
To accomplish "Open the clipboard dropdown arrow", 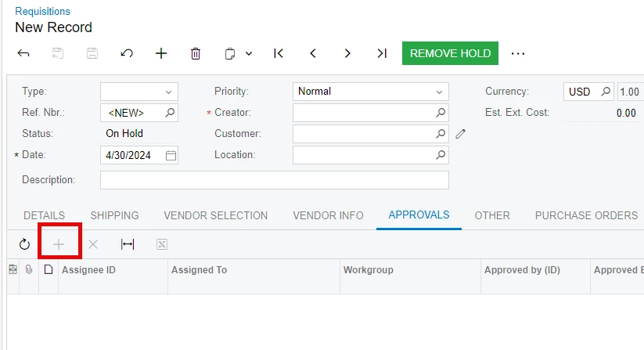I will (249, 53).
